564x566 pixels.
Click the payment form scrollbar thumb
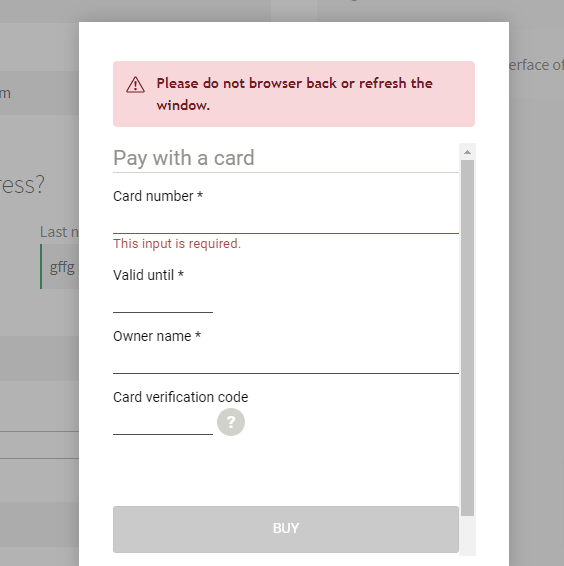tap(467, 338)
